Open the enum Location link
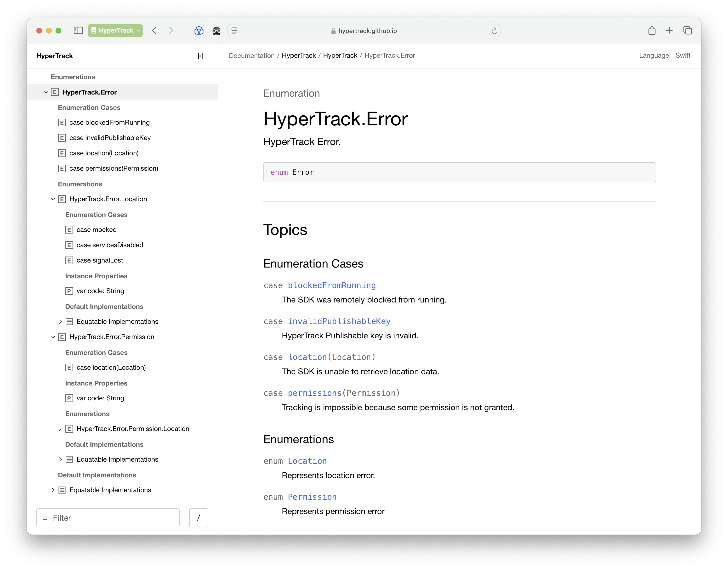Image resolution: width=728 pixels, height=570 pixels. coord(307,461)
